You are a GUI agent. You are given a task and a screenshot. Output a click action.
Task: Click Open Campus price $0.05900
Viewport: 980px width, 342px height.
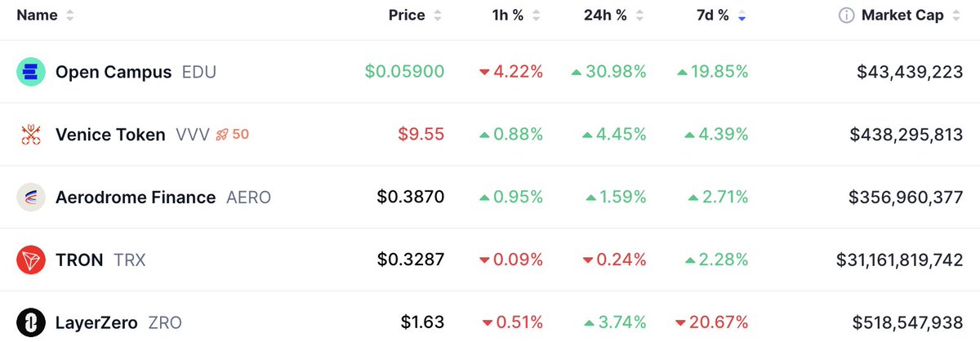pyautogui.click(x=404, y=72)
